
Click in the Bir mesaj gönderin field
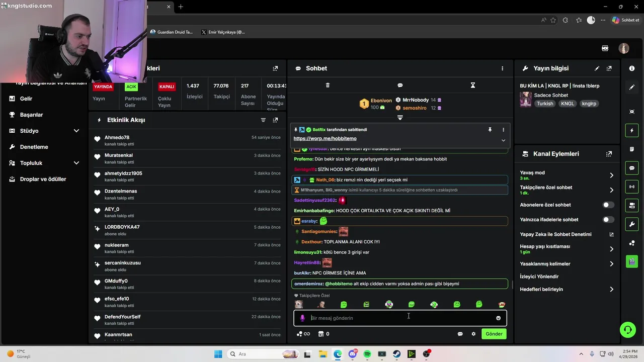[x=400, y=318]
